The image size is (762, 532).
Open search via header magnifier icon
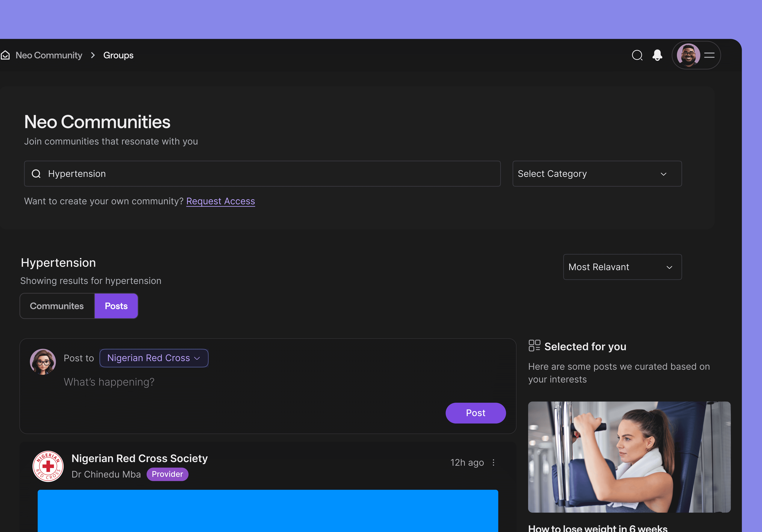[x=637, y=55]
